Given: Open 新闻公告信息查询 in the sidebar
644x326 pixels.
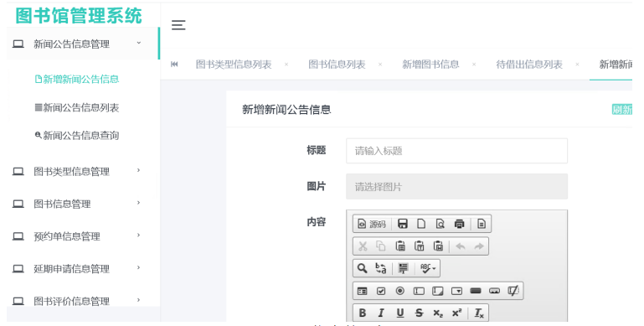Looking at the screenshot, I should [77, 135].
